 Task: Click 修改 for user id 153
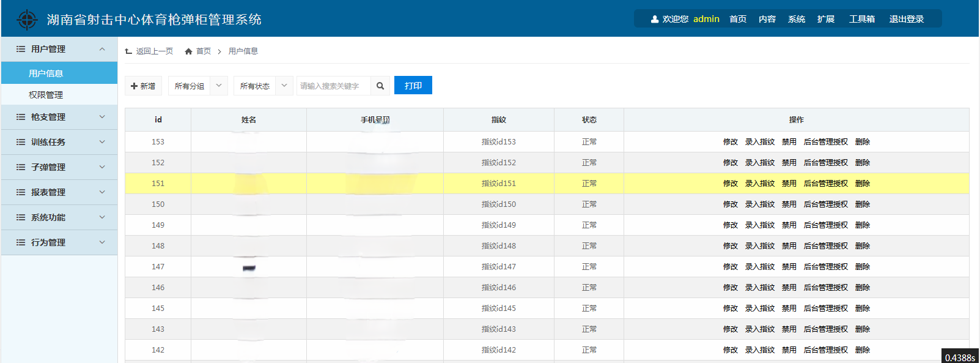pyautogui.click(x=731, y=141)
